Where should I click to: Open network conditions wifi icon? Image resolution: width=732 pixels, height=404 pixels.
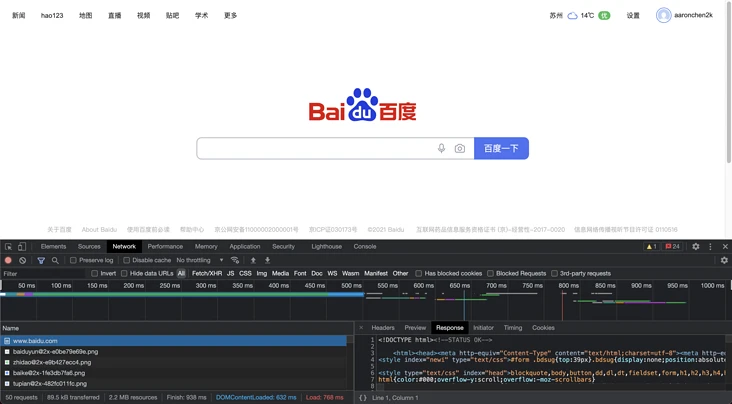click(235, 260)
